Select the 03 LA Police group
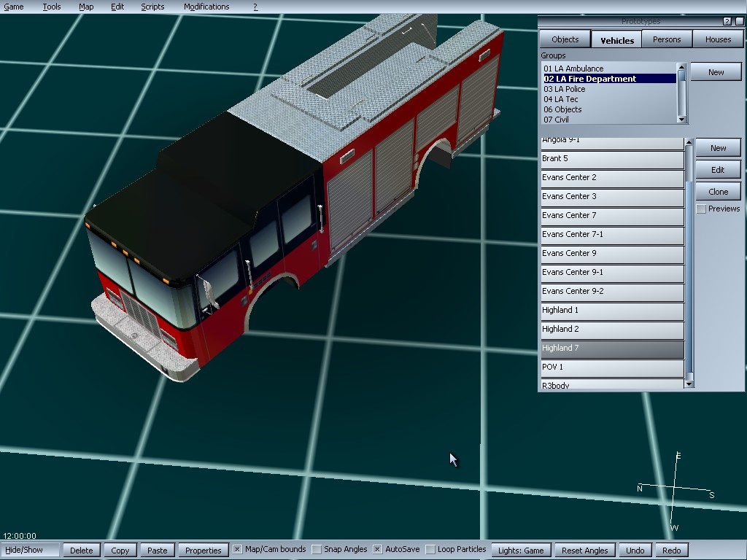The image size is (747, 560). pos(565,89)
